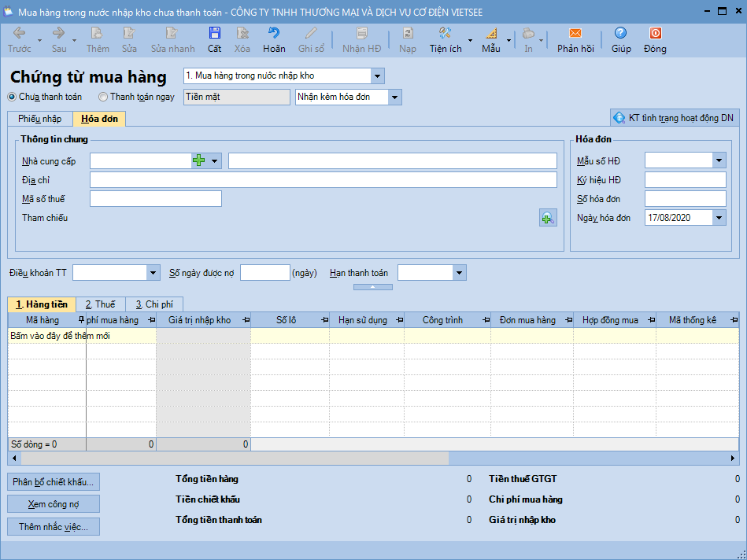Expand the purchase type dropdown
The width and height of the screenshot is (747, 560).
(x=377, y=76)
